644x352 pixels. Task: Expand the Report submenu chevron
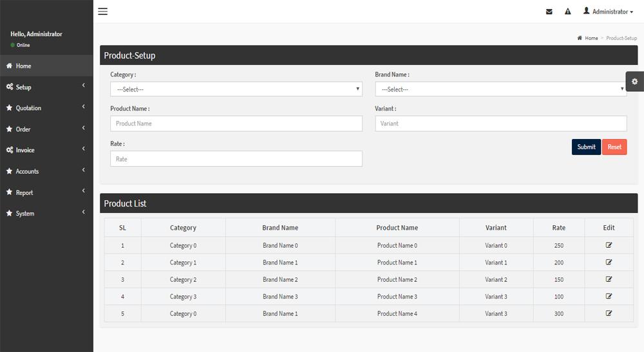83,190
